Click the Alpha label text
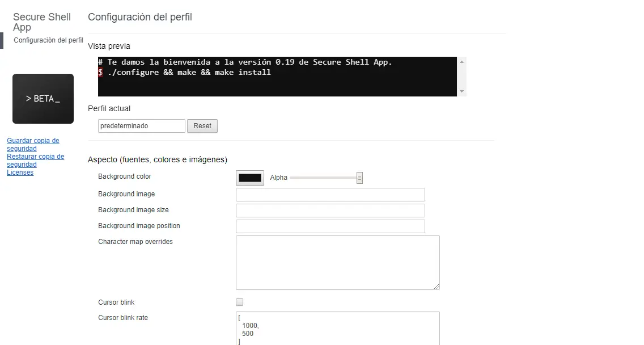This screenshot has width=644, height=345. (x=278, y=178)
